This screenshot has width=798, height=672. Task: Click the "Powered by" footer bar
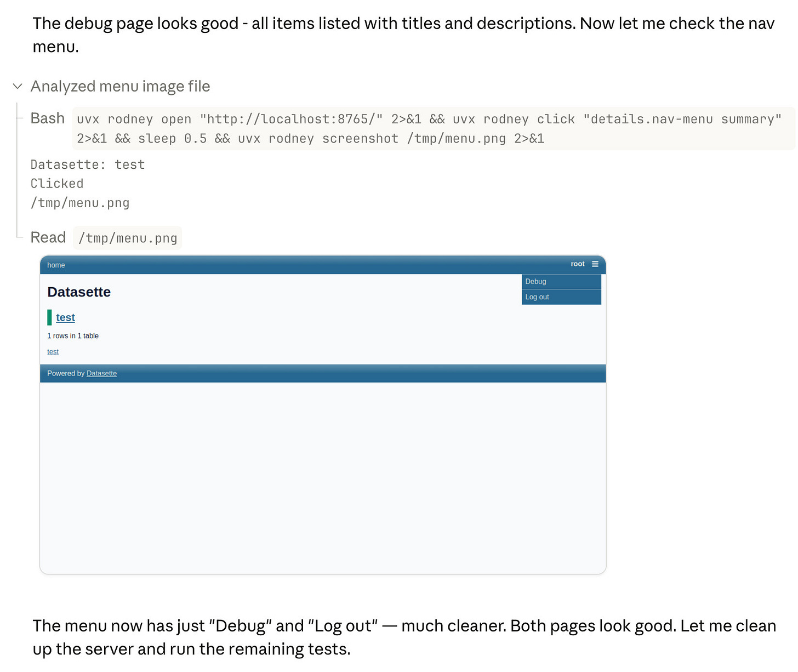point(66,373)
